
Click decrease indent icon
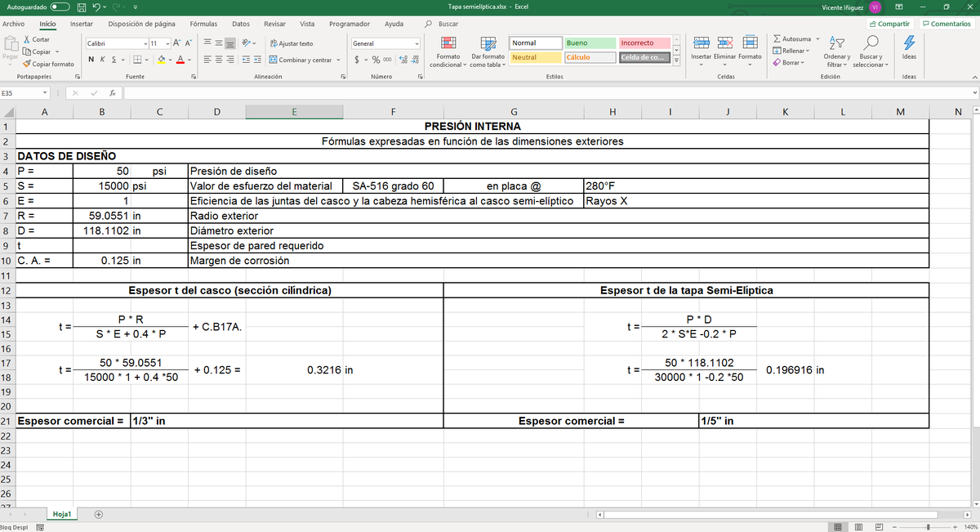click(x=247, y=60)
